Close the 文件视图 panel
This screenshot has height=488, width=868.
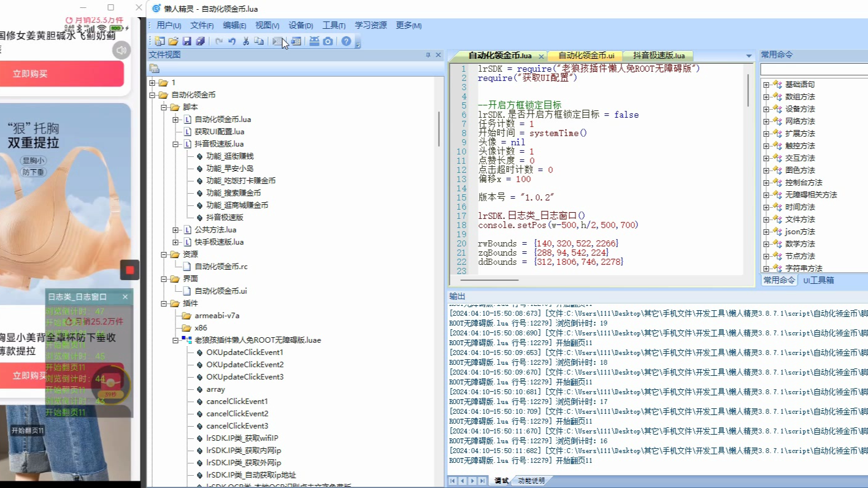pos(438,55)
